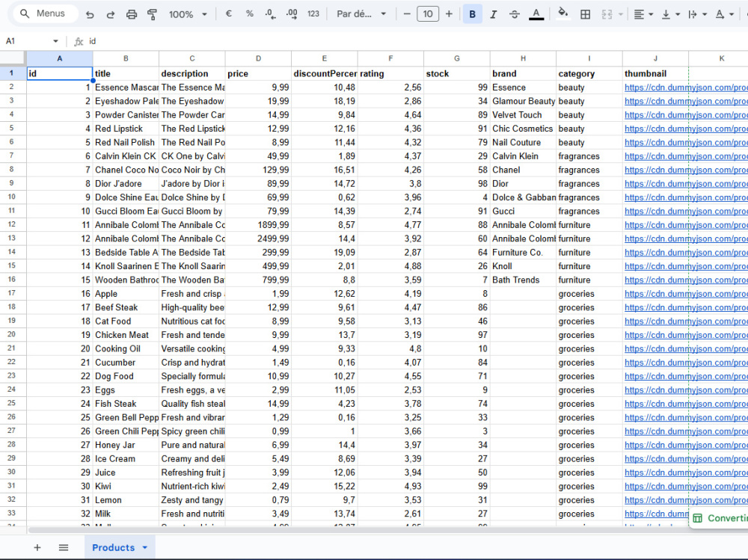
Task: Open the borders menu
Action: pyautogui.click(x=586, y=14)
